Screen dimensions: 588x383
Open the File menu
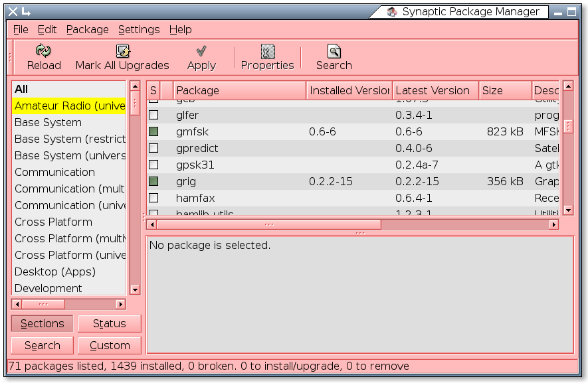coord(21,30)
